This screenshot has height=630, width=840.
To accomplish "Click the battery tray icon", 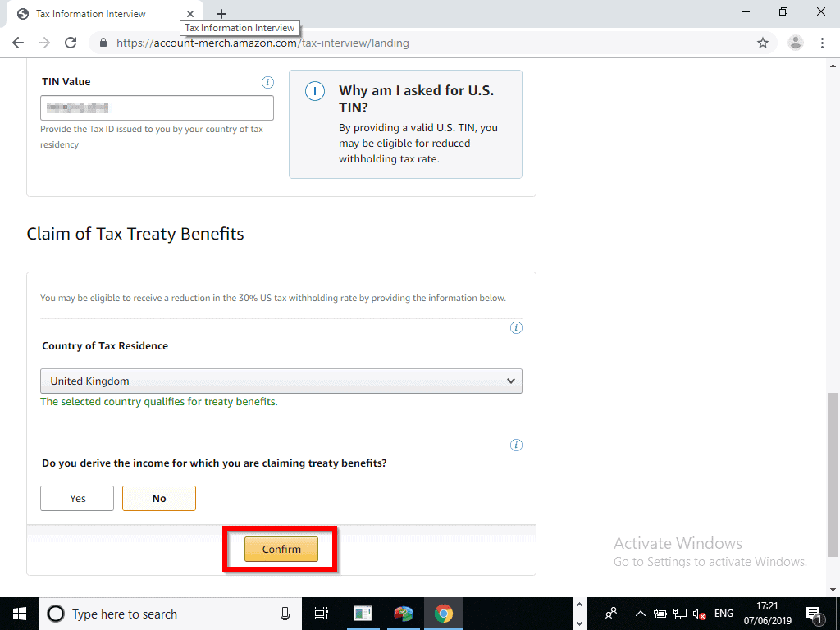I will click(660, 614).
